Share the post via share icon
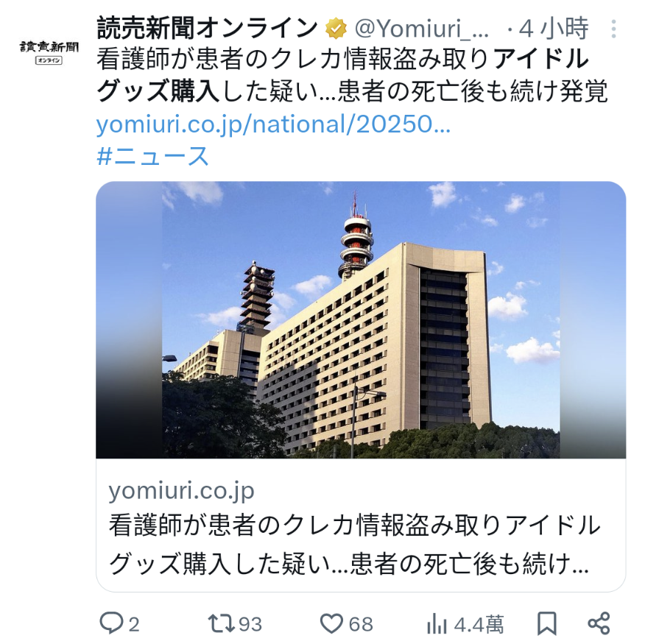Viewport: 645px width, 644px height. coord(599,623)
